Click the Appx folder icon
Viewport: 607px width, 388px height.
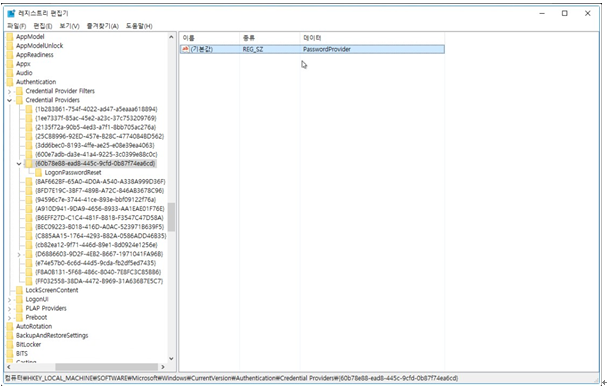(10, 64)
